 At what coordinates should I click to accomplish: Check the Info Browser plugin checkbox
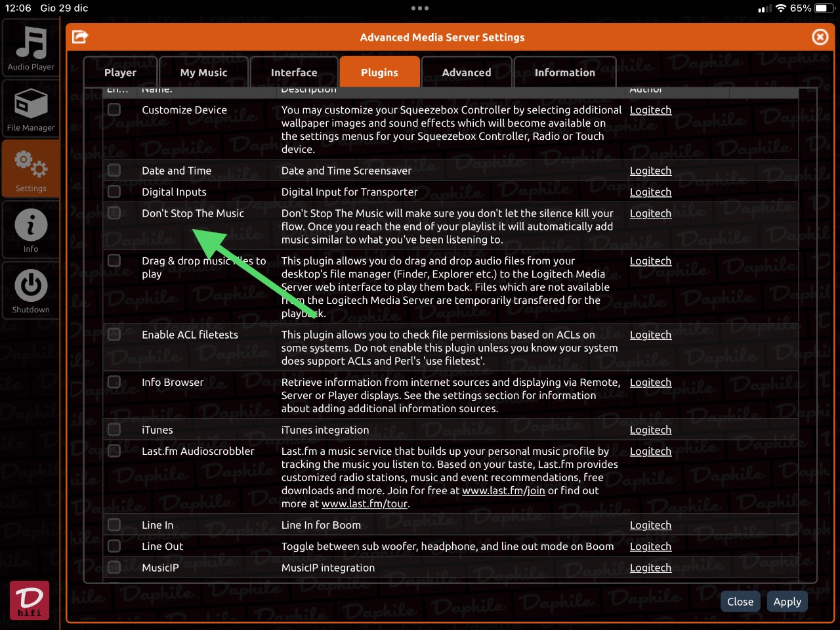pyautogui.click(x=114, y=382)
